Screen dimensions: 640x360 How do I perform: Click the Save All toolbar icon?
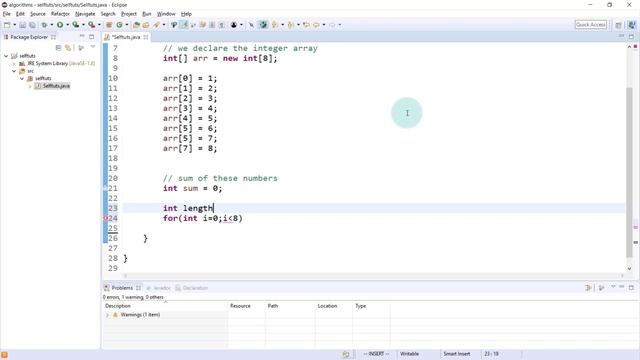32,25
